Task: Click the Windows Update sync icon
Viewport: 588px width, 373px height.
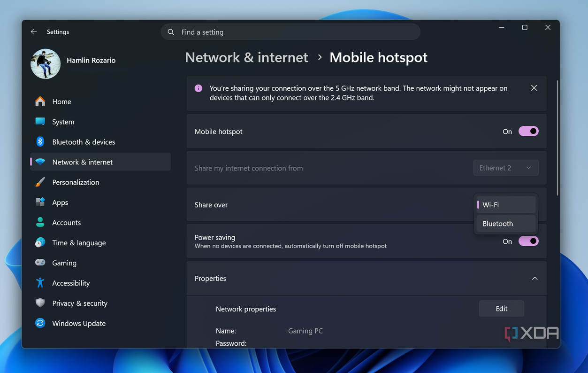Action: (x=40, y=323)
